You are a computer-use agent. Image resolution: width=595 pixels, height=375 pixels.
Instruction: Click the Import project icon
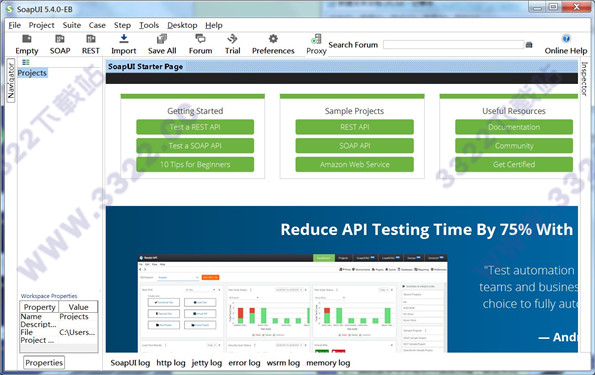coord(124,39)
